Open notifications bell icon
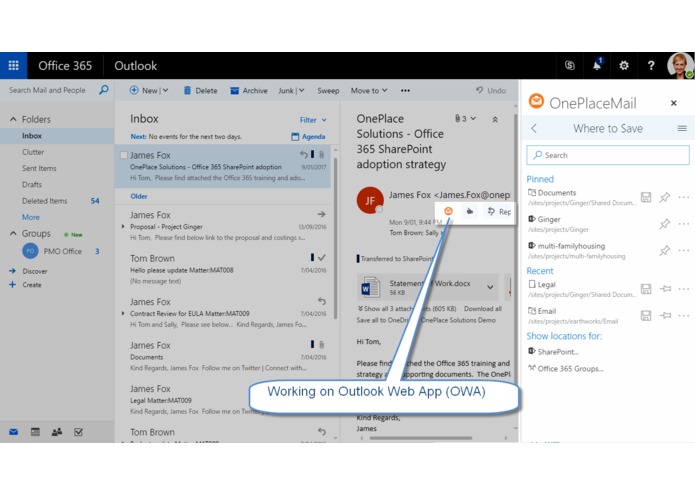The width and height of the screenshot is (695, 494). coord(597,65)
